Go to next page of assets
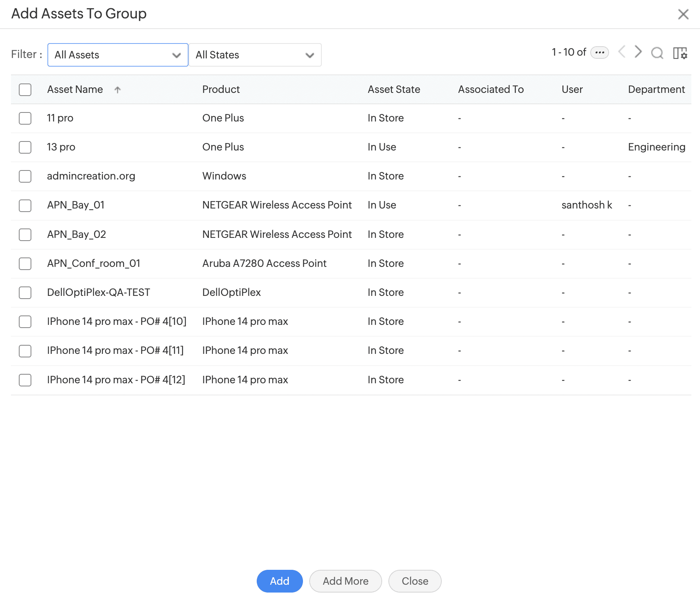The width and height of the screenshot is (700, 609). click(638, 52)
